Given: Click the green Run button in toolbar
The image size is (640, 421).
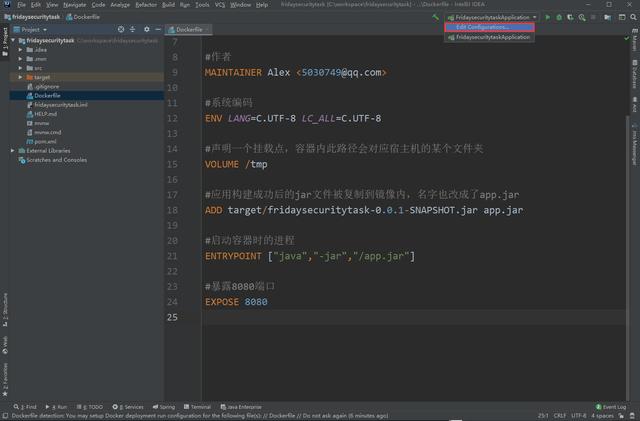Looking at the screenshot, I should coord(547,17).
